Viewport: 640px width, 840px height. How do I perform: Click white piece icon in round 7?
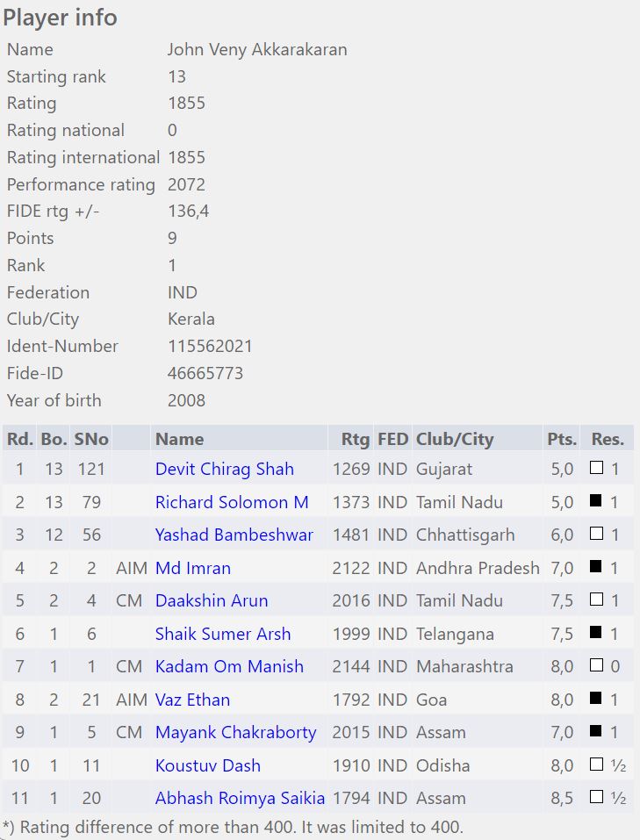click(x=597, y=666)
